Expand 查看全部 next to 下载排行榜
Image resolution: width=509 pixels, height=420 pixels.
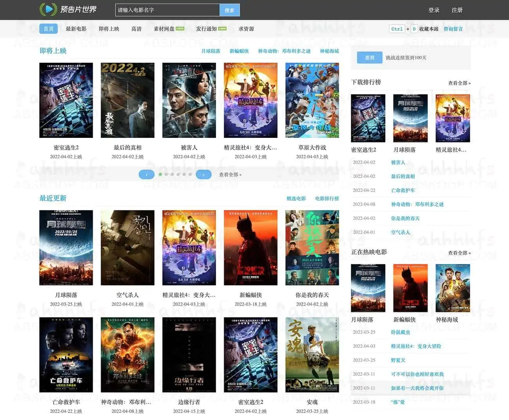pyautogui.click(x=459, y=83)
